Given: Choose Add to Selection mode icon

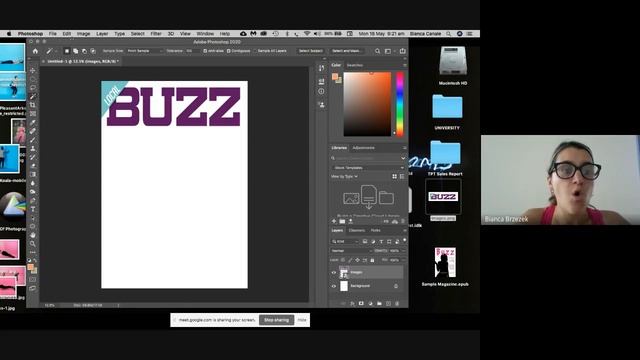Looking at the screenshot, I should pos(76,51).
